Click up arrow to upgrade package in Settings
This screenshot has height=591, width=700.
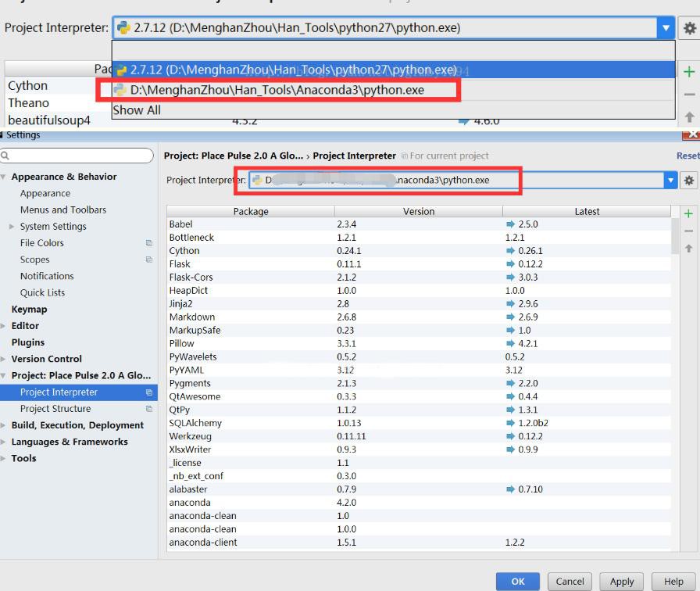(x=688, y=248)
